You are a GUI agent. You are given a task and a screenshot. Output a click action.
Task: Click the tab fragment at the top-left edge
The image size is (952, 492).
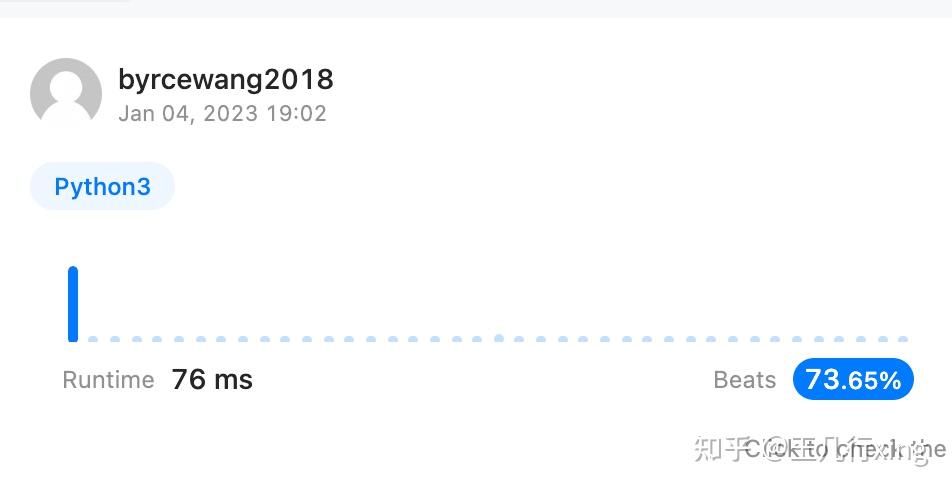65,1
